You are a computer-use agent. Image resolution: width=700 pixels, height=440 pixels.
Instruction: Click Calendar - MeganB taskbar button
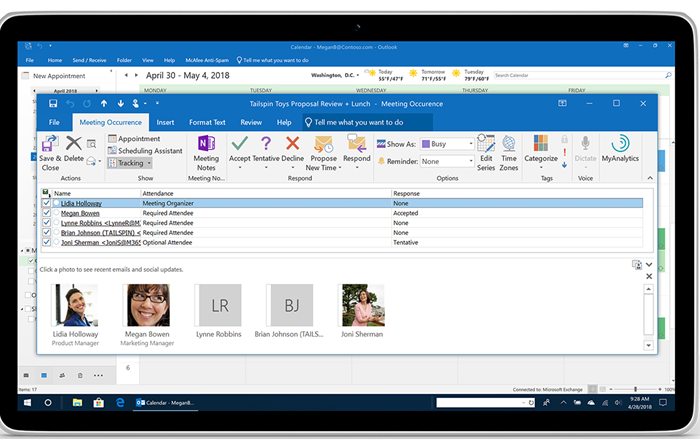[166, 403]
